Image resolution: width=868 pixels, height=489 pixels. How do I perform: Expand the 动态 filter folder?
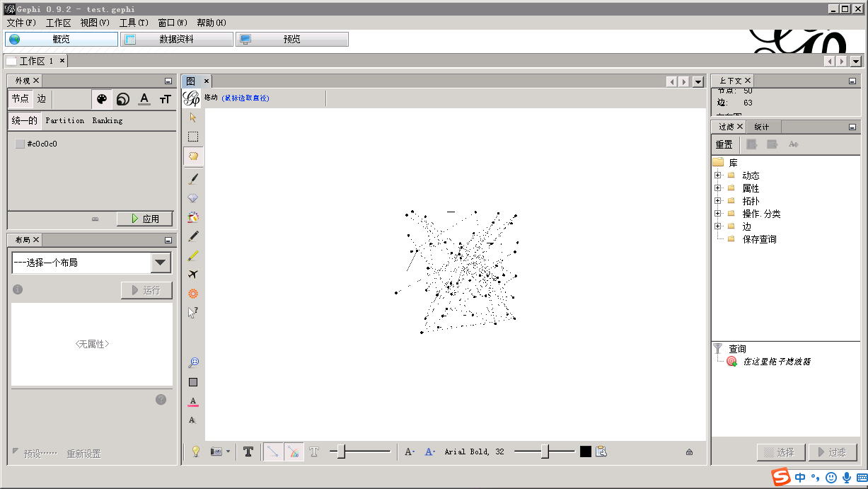click(x=717, y=176)
